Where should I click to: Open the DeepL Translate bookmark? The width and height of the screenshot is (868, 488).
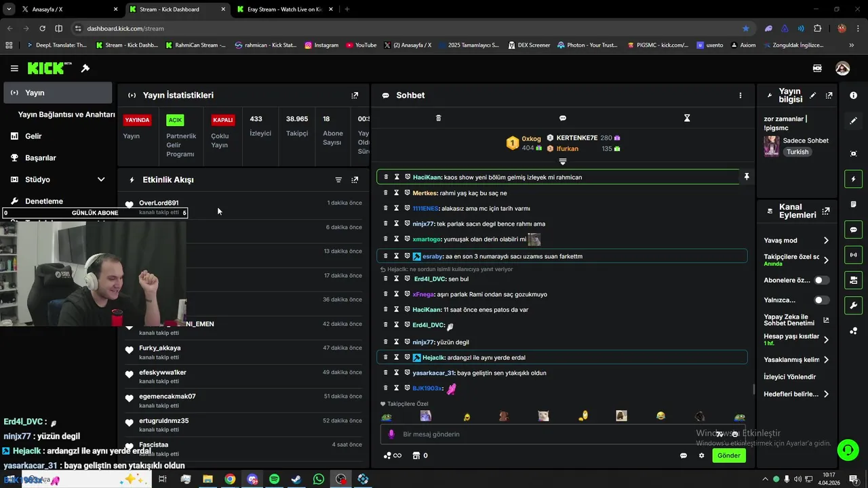(56, 45)
